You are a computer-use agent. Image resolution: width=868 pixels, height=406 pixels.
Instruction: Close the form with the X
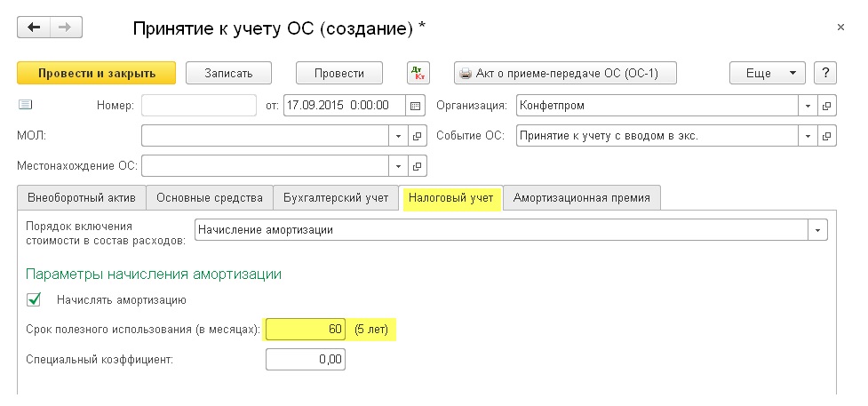840,28
